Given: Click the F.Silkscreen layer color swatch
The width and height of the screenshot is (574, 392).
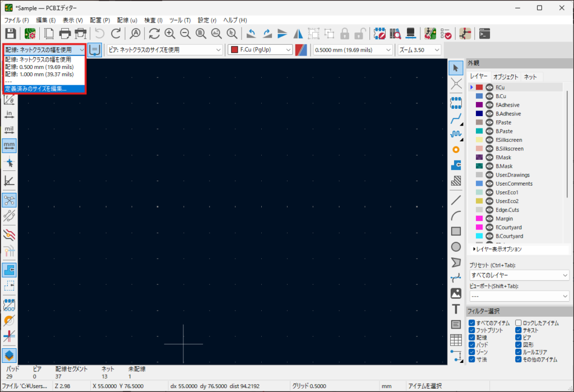Looking at the screenshot, I should pyautogui.click(x=479, y=140).
